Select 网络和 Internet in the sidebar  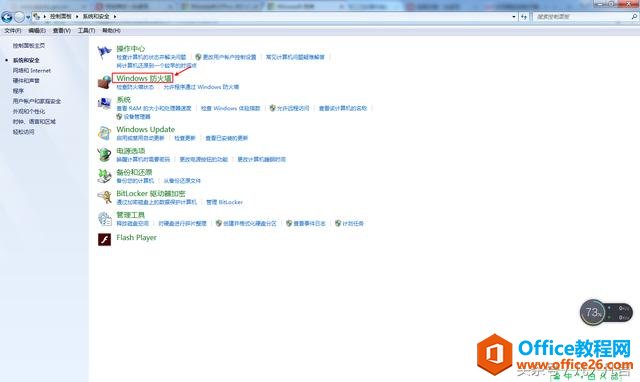pyautogui.click(x=32, y=71)
